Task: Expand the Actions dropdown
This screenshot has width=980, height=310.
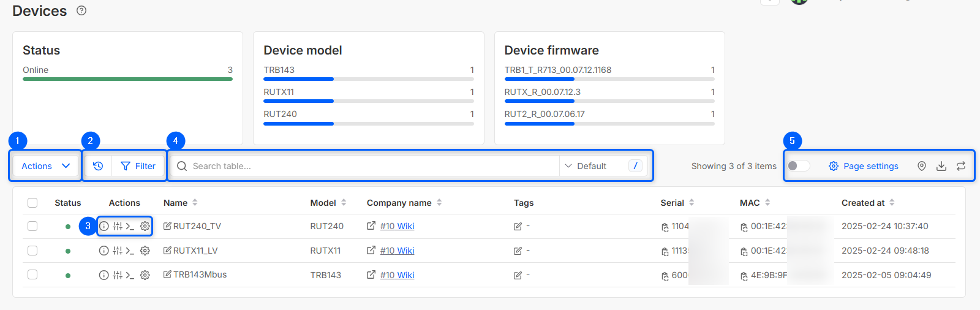Action: 46,166
